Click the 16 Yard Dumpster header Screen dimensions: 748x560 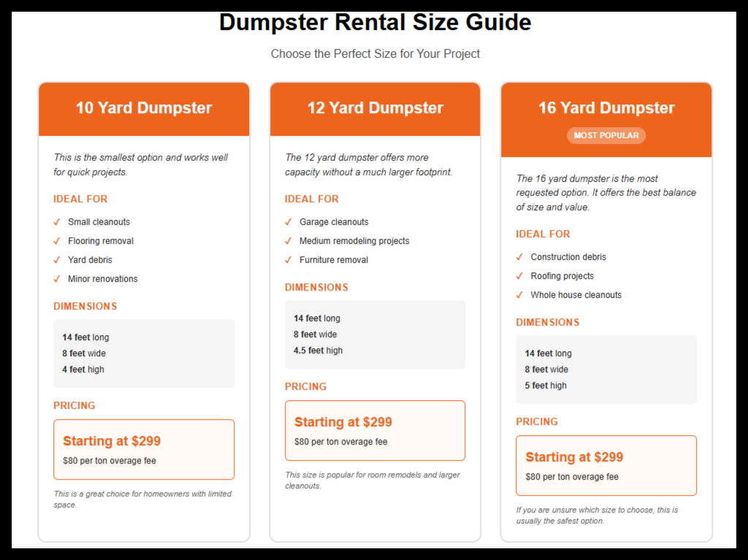point(606,107)
